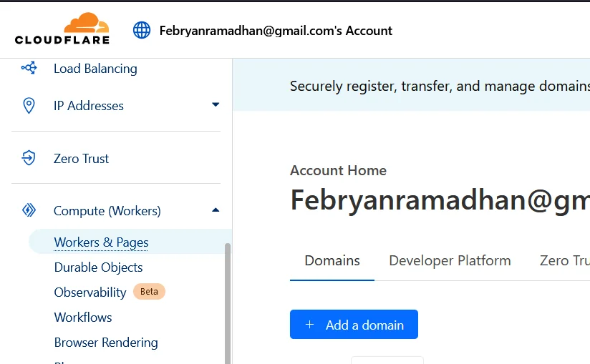Navigate to Workflows
Screen dimensions: 590x364
83,318
